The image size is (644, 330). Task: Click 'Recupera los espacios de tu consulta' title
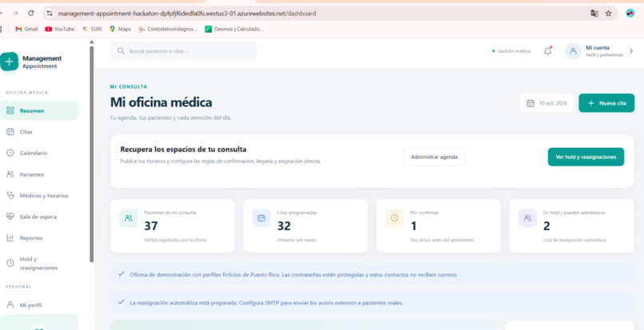coord(183,149)
